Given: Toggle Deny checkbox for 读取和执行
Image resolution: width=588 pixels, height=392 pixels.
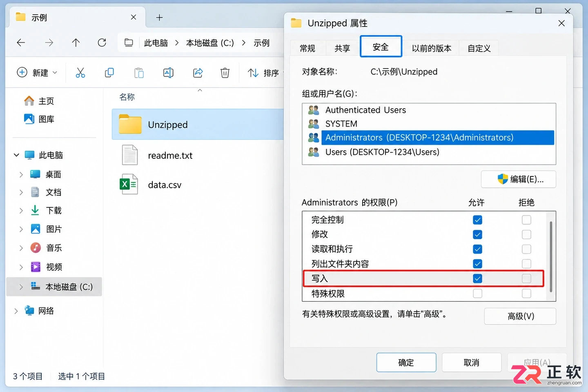Looking at the screenshot, I should [526, 249].
